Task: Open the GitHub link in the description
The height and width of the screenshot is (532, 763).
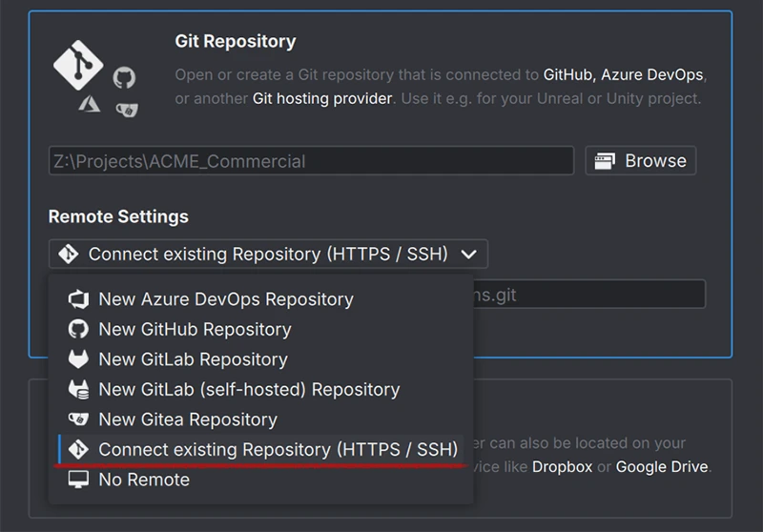Action: pos(568,74)
